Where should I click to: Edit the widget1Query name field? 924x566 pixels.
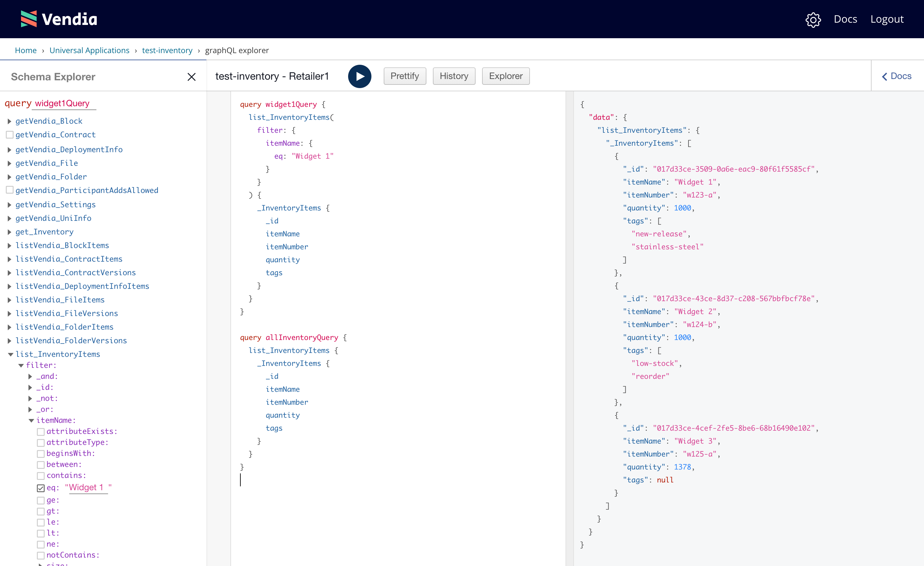[x=64, y=103]
